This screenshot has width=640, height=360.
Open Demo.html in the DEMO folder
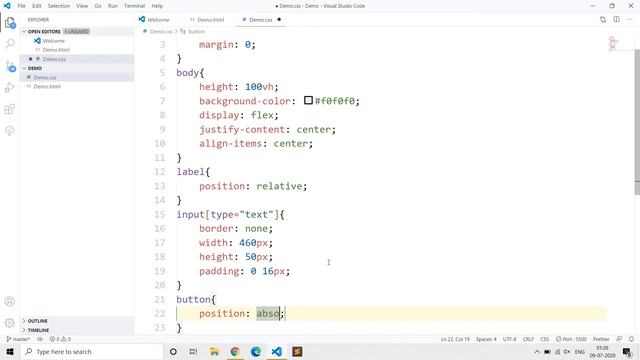tap(47, 87)
